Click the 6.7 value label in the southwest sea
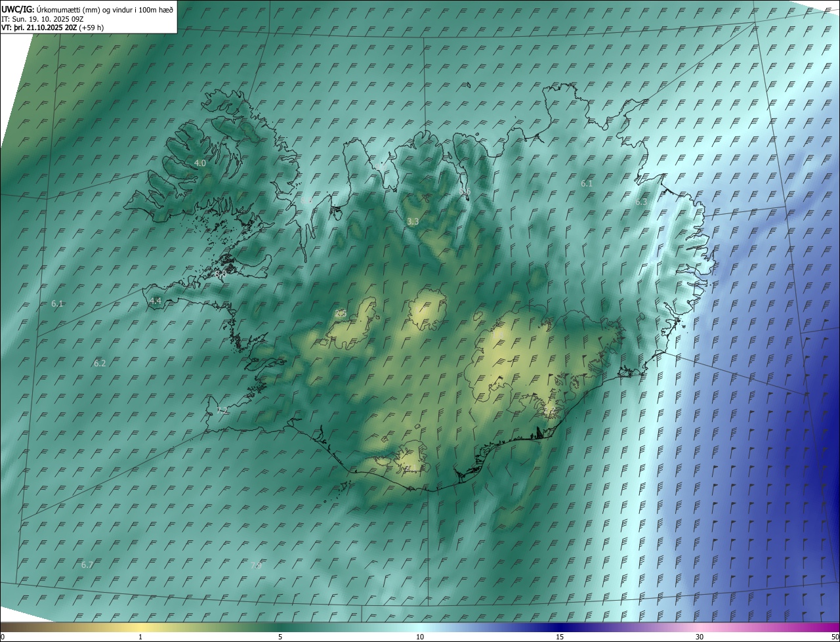This screenshot has height=642, width=840. [87, 565]
